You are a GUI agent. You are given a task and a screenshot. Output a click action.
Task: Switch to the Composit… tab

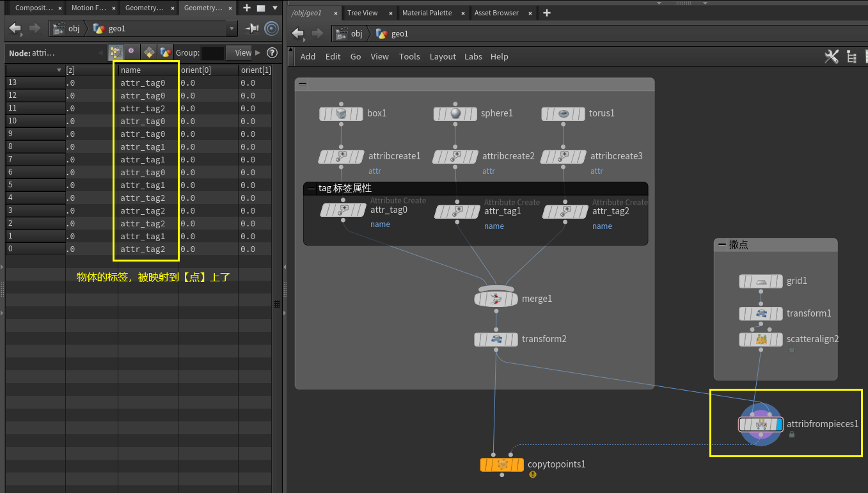(34, 8)
